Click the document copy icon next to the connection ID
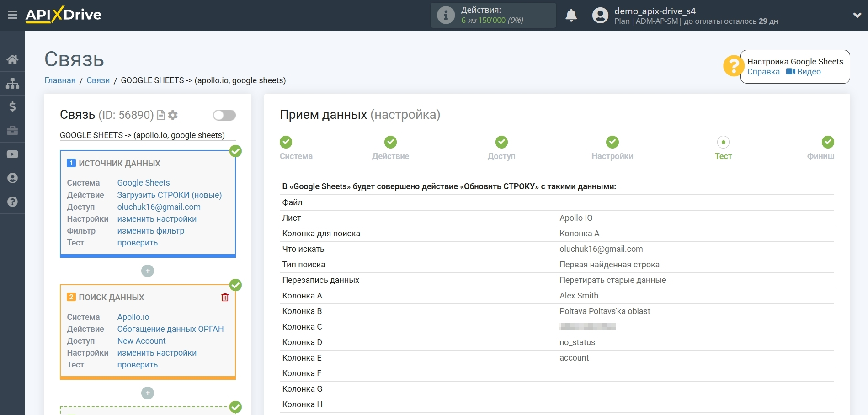Screen dimensions: 868x415 coord(161,115)
